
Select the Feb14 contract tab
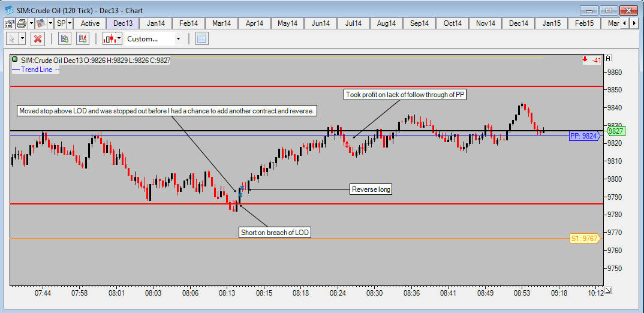click(188, 23)
